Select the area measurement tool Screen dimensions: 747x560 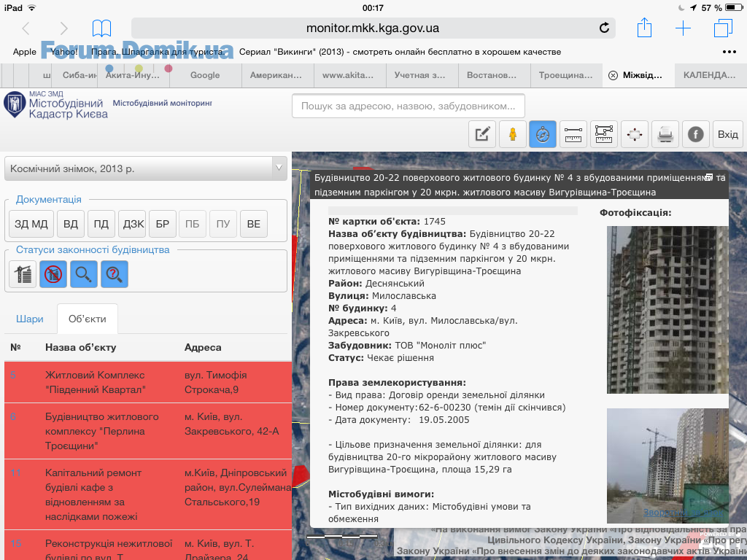click(x=603, y=134)
